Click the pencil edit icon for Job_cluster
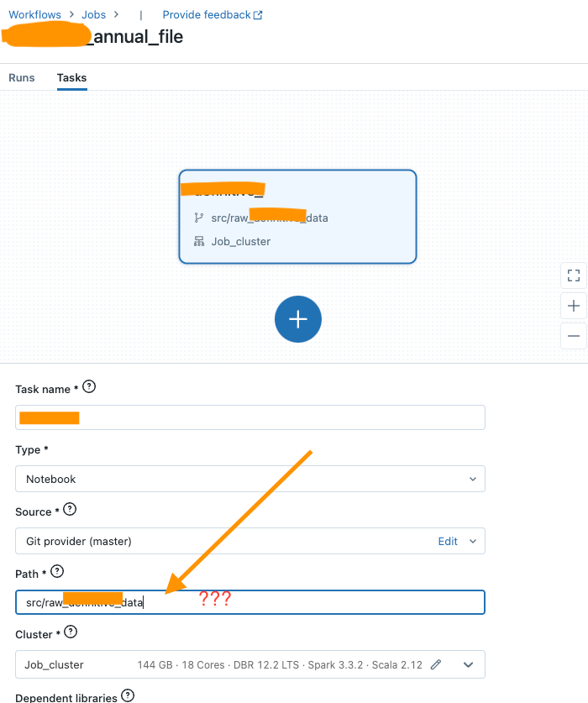The image size is (588, 703). (x=436, y=664)
